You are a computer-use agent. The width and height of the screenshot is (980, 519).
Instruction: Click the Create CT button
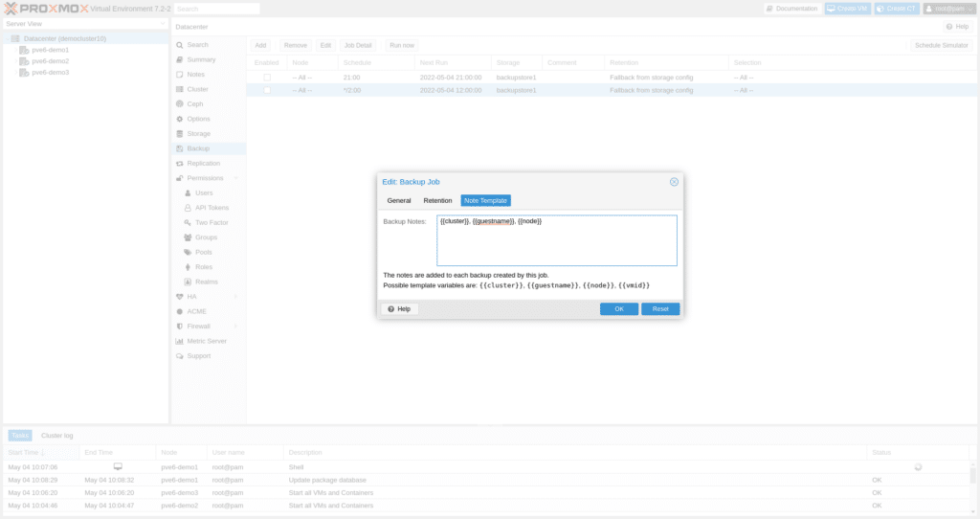point(896,9)
